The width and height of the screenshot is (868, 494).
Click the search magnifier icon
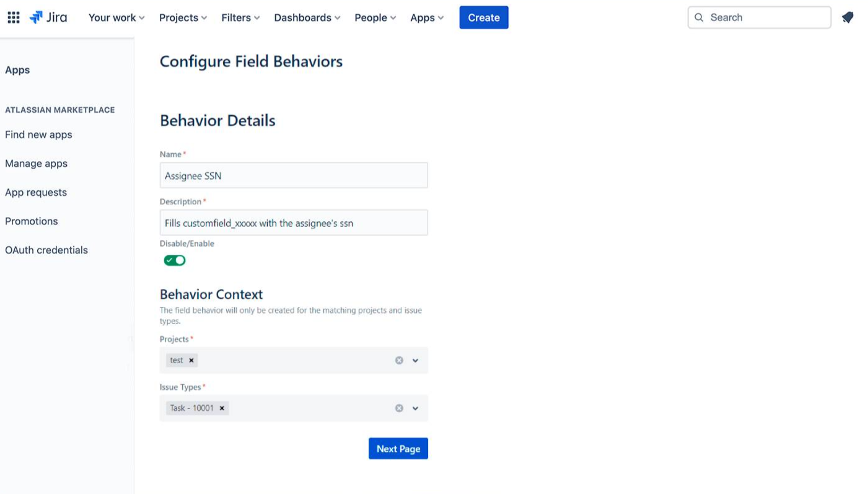[699, 17]
